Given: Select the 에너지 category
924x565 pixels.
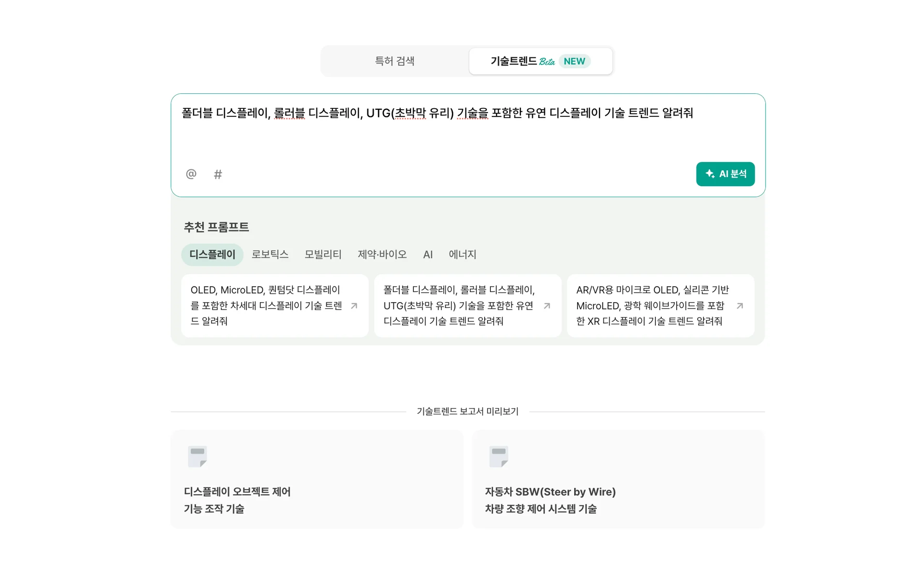Looking at the screenshot, I should pyautogui.click(x=462, y=255).
